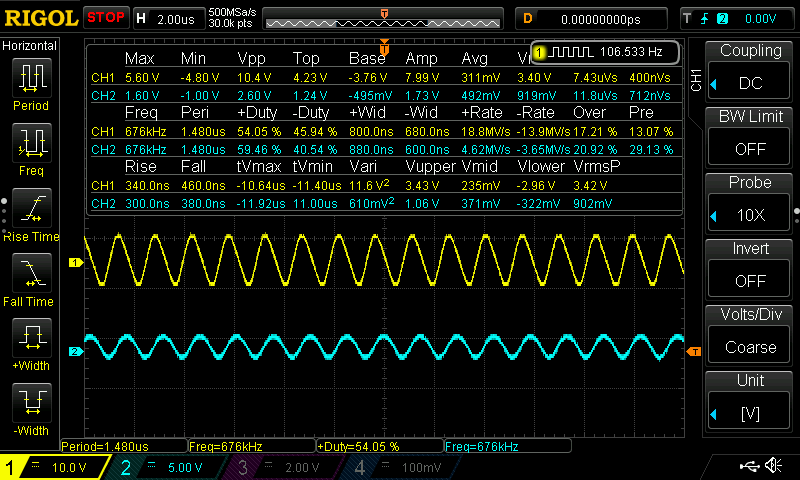Click the Unit left arrow indicator
The width and height of the screenshot is (800, 480).
[714, 415]
